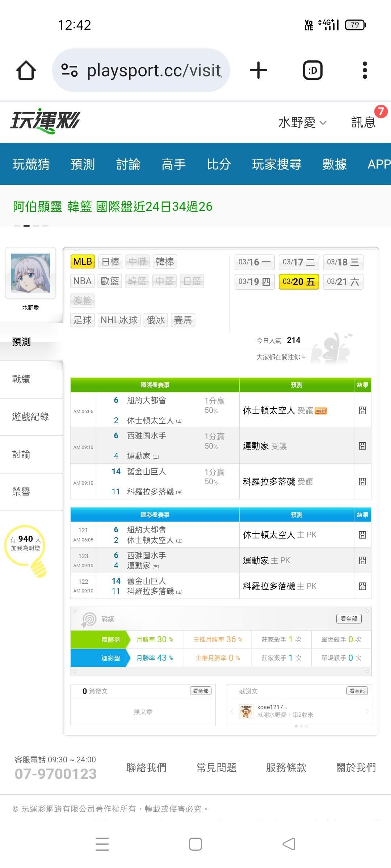
Task: Open the 玩家搜尋 nav menu
Action: [277, 164]
